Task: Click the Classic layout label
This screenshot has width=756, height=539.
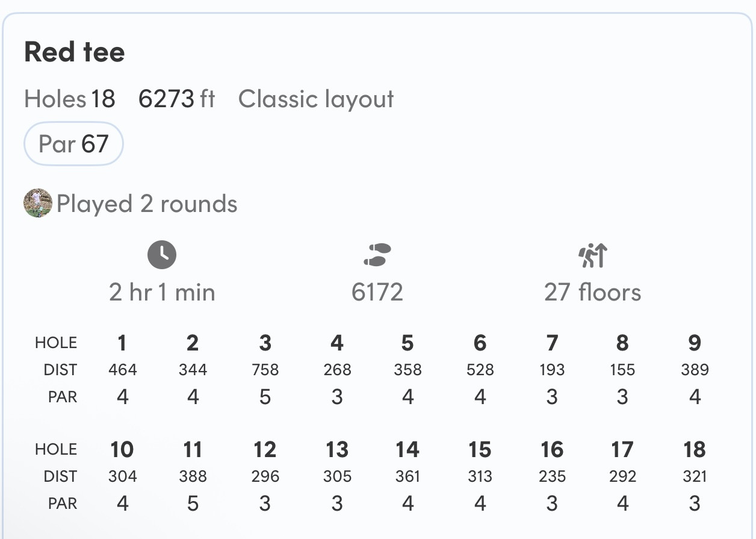Action: click(316, 99)
